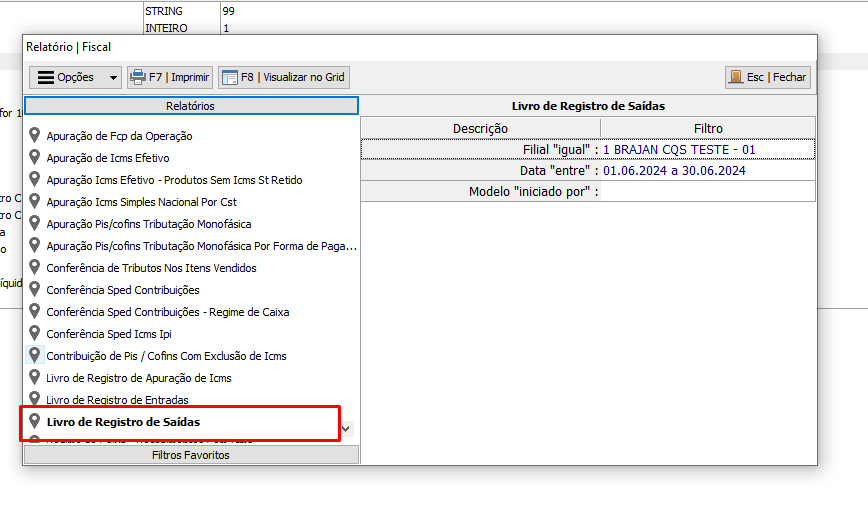The height and width of the screenshot is (530, 868).
Task: Open the Opções dropdown arrow
Action: point(112,78)
